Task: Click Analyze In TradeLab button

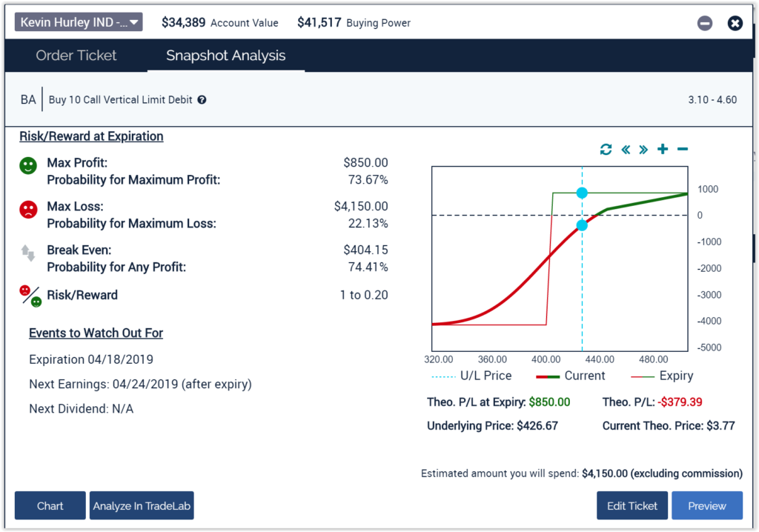Action: pyautogui.click(x=142, y=506)
